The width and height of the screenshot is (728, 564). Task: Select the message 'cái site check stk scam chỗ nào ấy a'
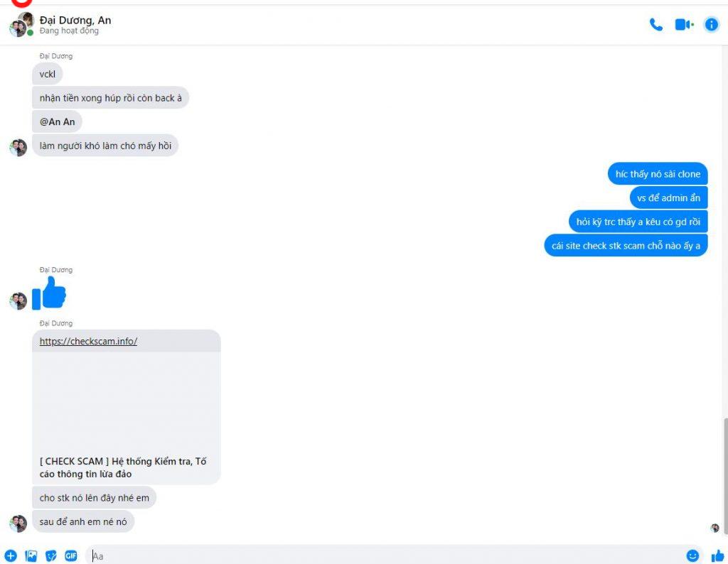(626, 246)
